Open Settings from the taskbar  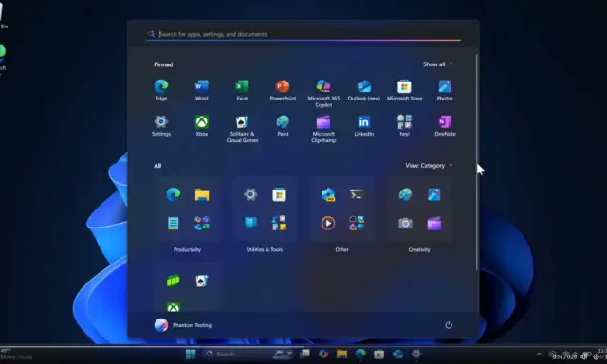416,354
